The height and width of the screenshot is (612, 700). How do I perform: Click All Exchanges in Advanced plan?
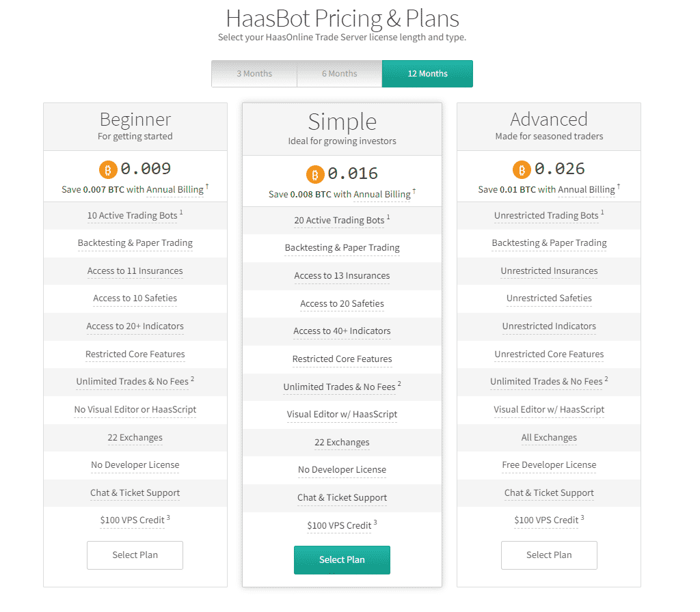click(549, 438)
